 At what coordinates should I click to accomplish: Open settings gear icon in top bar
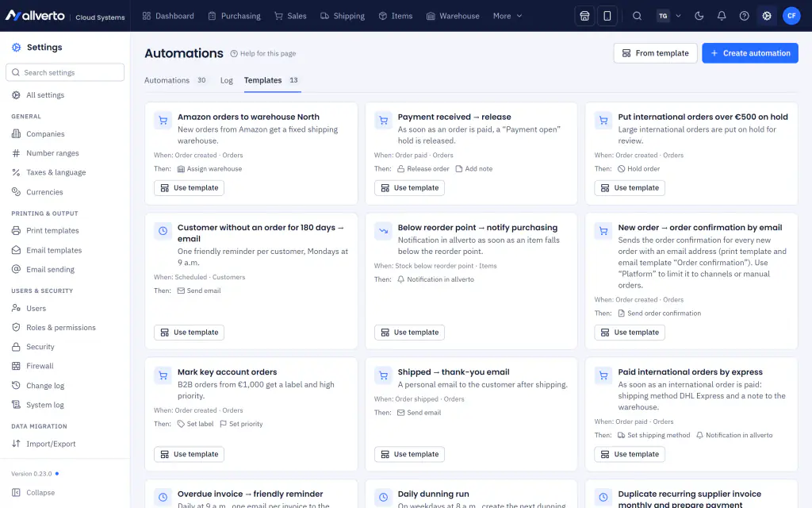pyautogui.click(x=767, y=16)
